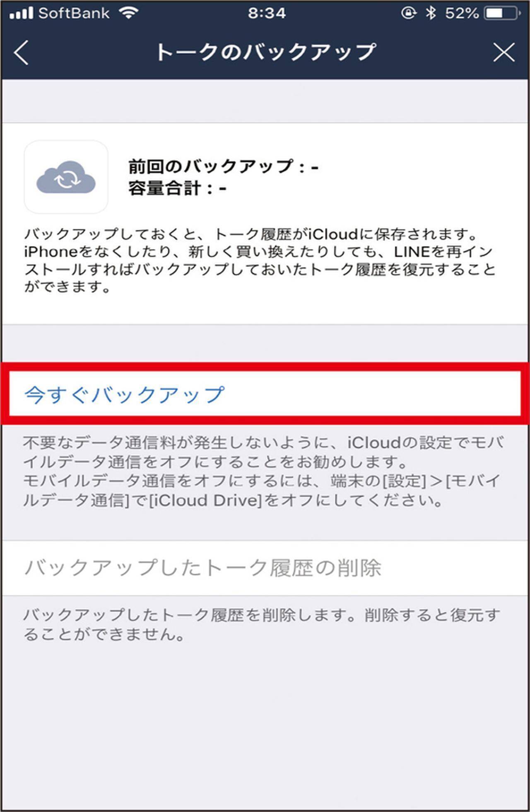Tap the SoftBank carrier label

tap(74, 13)
